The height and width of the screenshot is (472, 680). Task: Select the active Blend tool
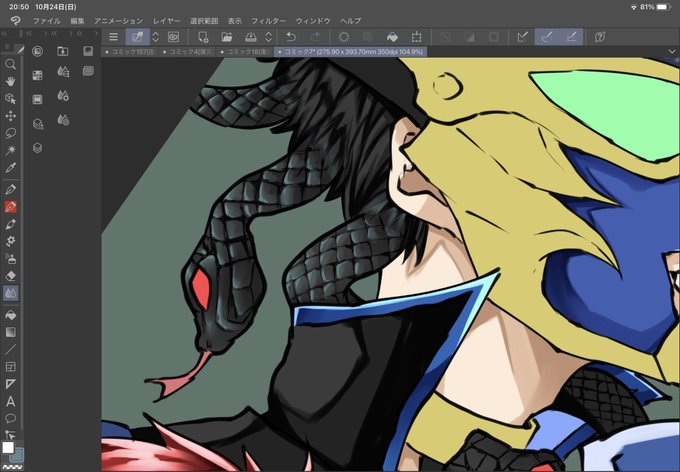[x=10, y=293]
